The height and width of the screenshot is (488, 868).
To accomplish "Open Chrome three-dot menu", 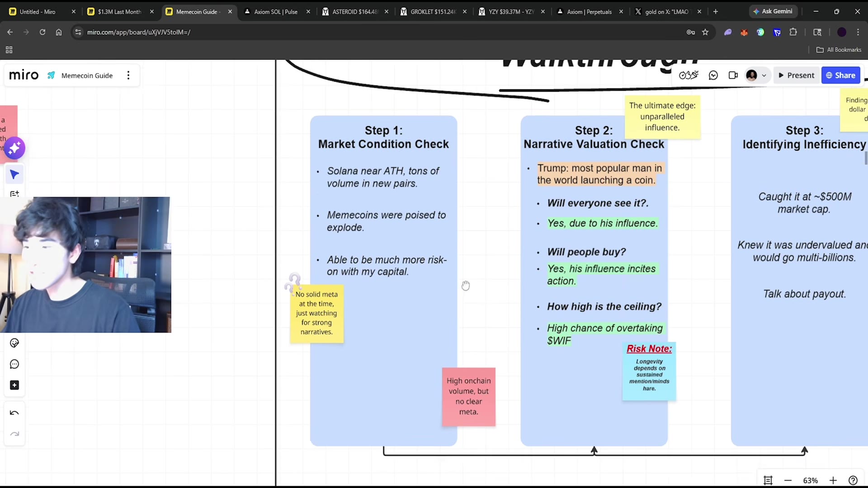I will pos(858,32).
